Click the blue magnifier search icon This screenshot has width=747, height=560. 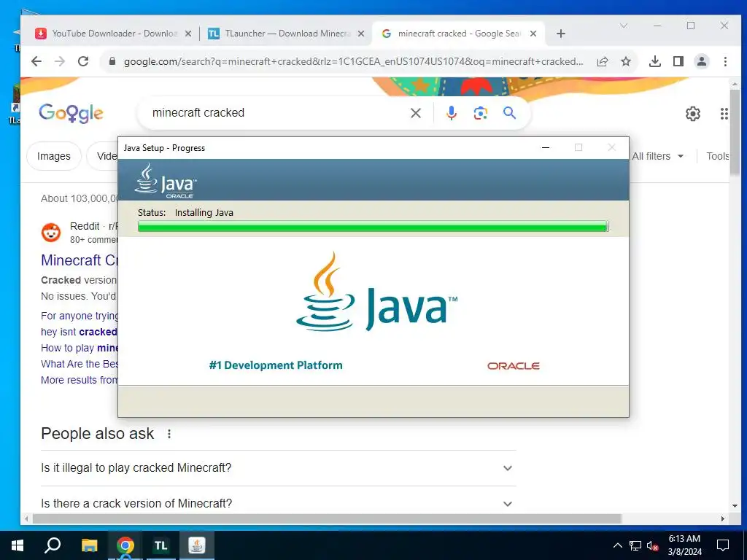coord(509,113)
